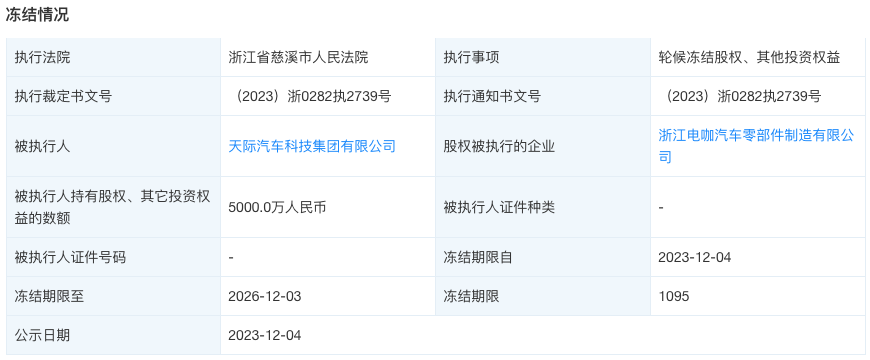Screen dimensions: 870x360
Task: Click the 5000.0万人民币 amount cell
Action: point(328,207)
